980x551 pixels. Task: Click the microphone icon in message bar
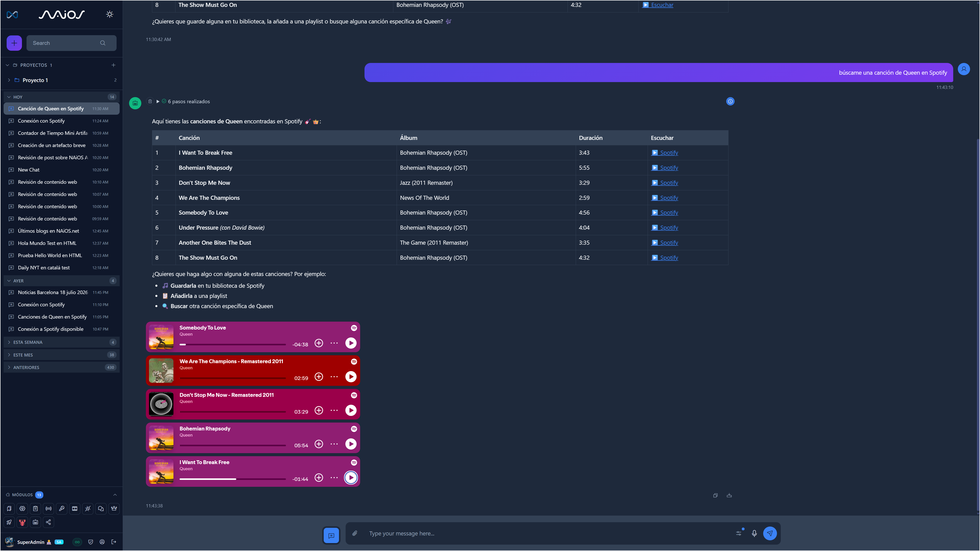[x=754, y=533]
